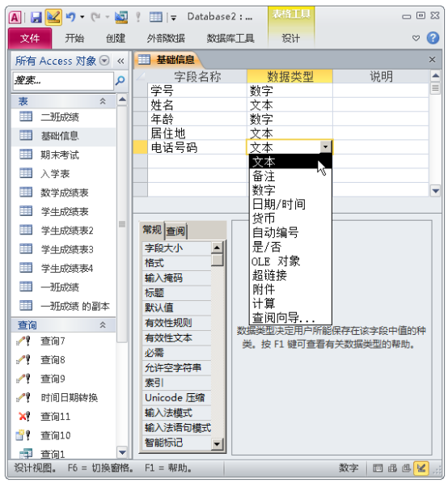Click the 居住地 field name cell
The image size is (448, 483).
pyautogui.click(x=197, y=133)
